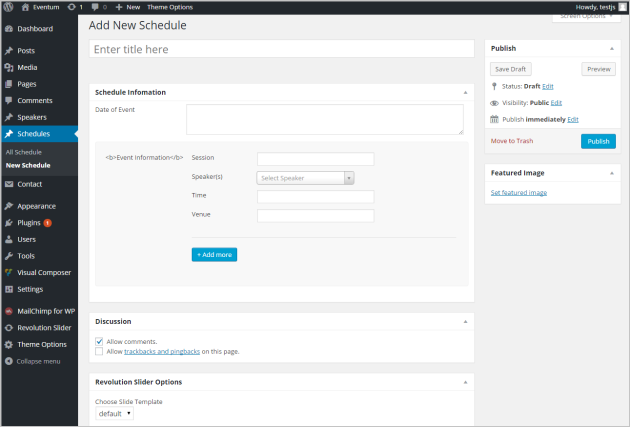Edit the post Status link
630x427 pixels.
(x=548, y=86)
